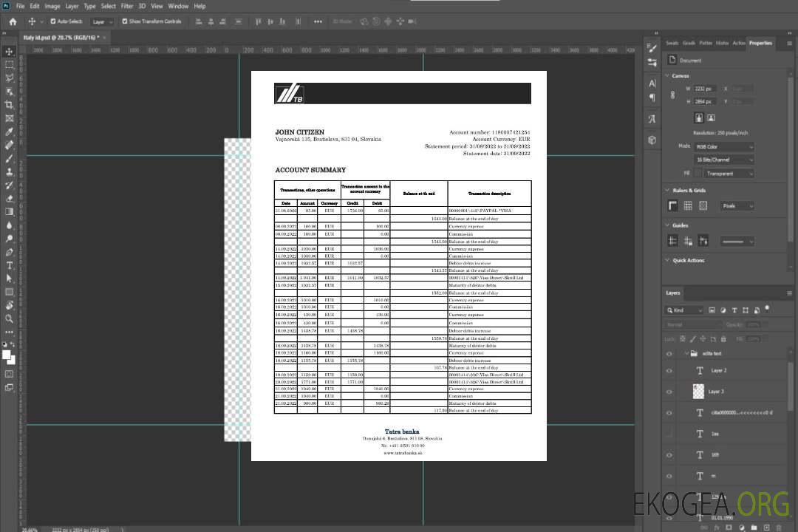Open the Paragraph panel icon
The width and height of the screenshot is (798, 532).
(x=652, y=98)
